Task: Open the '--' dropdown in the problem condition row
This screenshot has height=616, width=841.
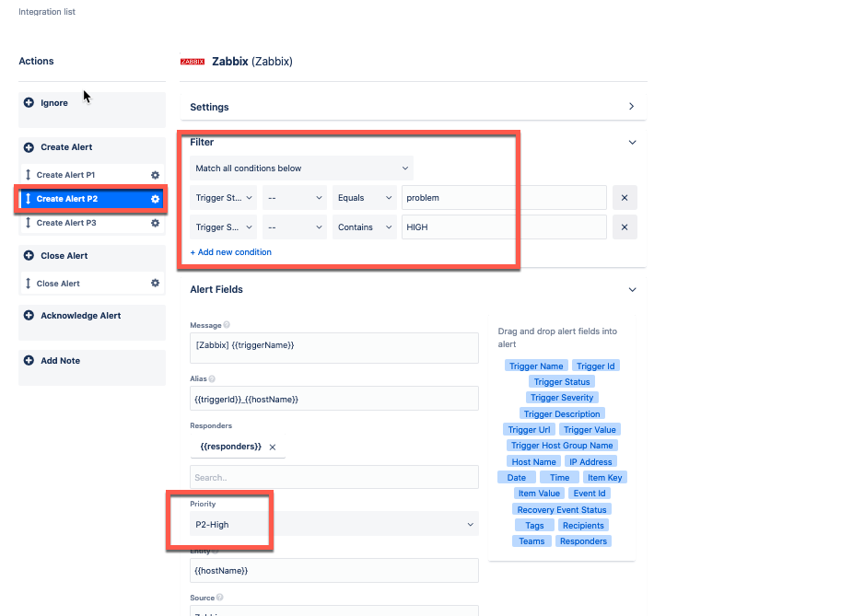Action: pyautogui.click(x=295, y=198)
